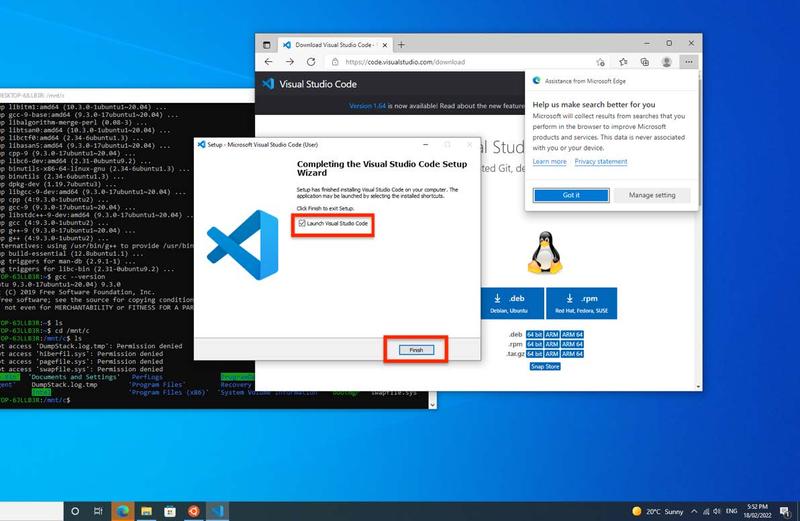The width and height of the screenshot is (800, 521).
Task: Click the ENG language indicator
Action: point(731,511)
